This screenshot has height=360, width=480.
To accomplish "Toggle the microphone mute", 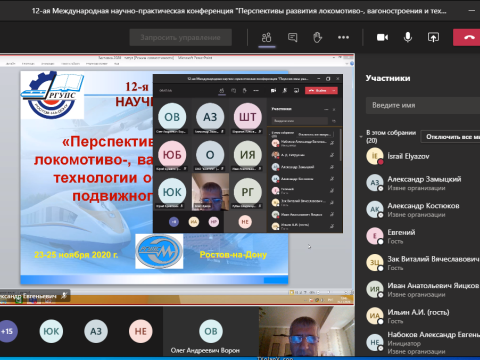I will click(408, 37).
